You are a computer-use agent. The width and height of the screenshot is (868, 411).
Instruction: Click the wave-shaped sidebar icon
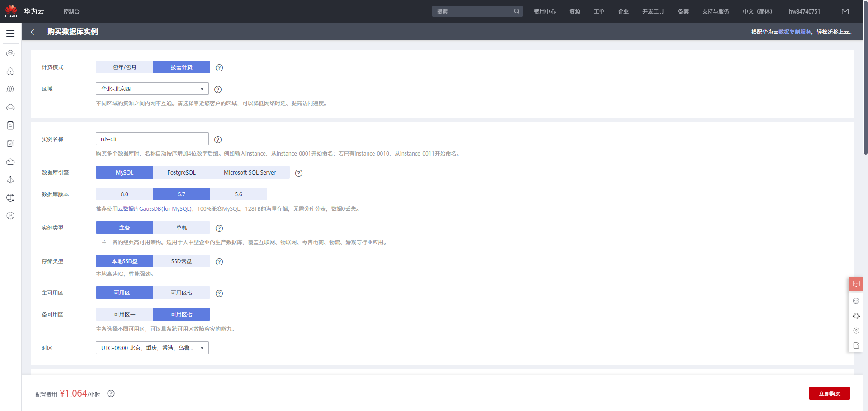pos(10,90)
